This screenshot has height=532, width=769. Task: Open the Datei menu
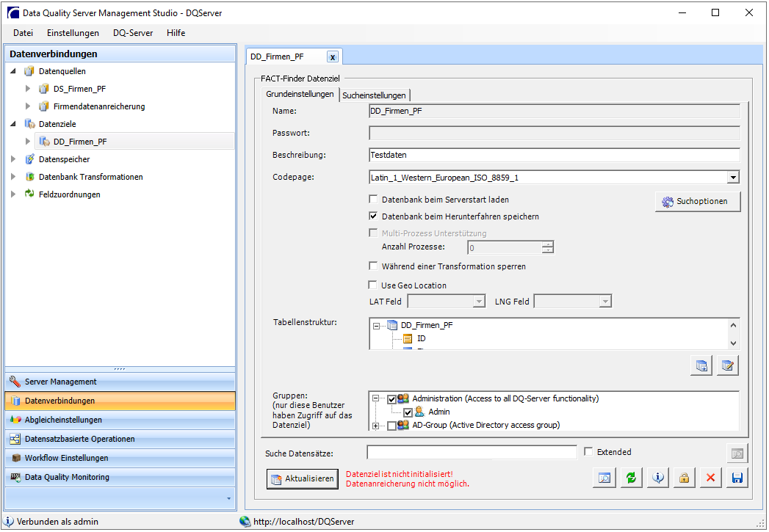[x=23, y=33]
